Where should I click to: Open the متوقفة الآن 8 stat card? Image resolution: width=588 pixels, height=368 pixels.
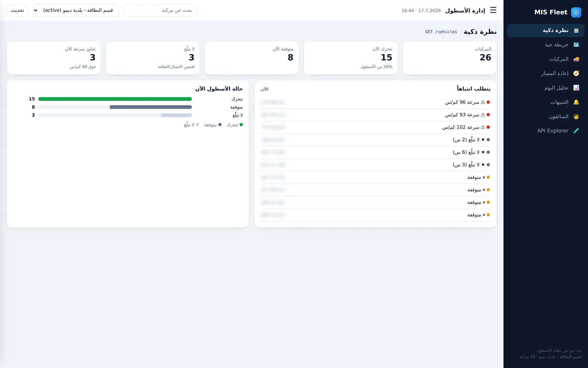(252, 58)
